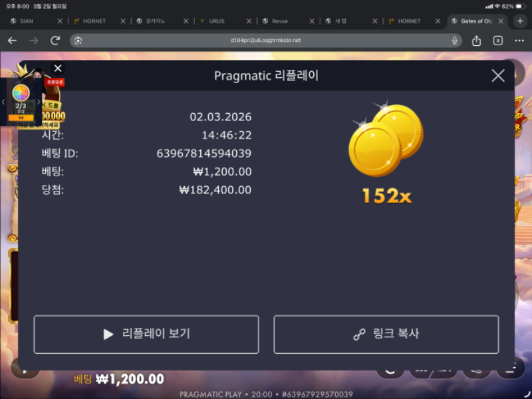The width and height of the screenshot is (532, 399).
Task: Click the 리플레이 보기 button
Action: point(146,334)
